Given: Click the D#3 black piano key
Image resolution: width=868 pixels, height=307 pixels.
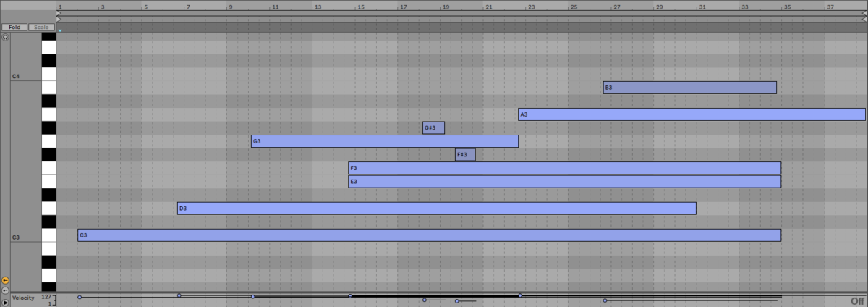Looking at the screenshot, I should tap(48, 195).
